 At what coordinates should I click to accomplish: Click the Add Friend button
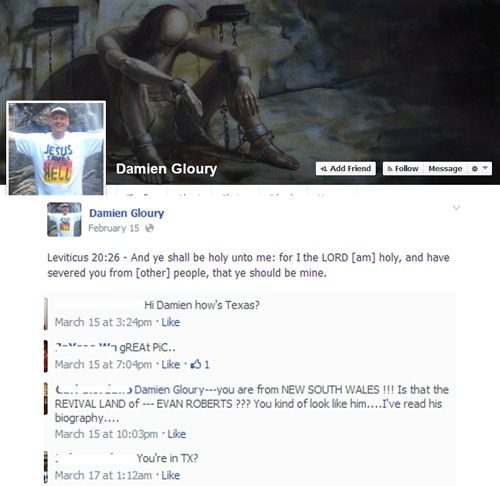pyautogui.click(x=346, y=169)
